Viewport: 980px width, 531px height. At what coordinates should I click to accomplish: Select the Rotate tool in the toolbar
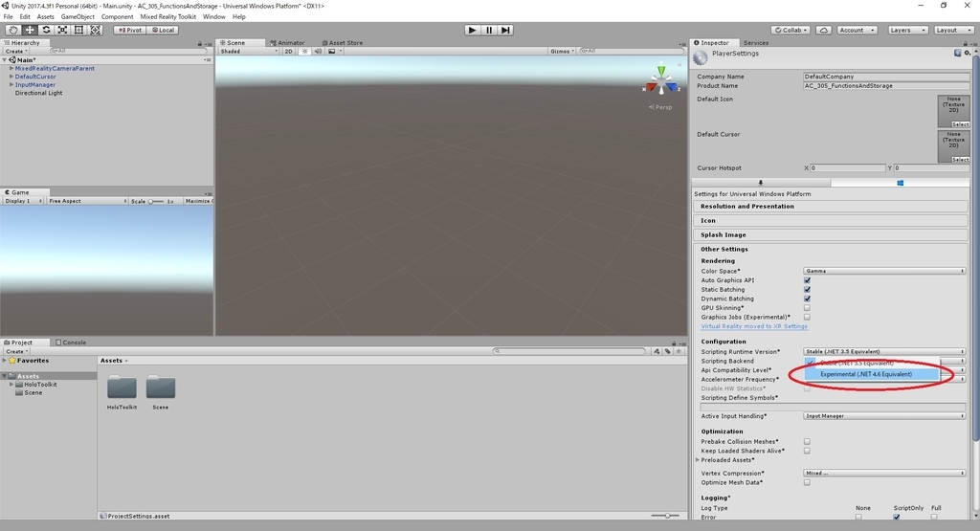(x=46, y=30)
